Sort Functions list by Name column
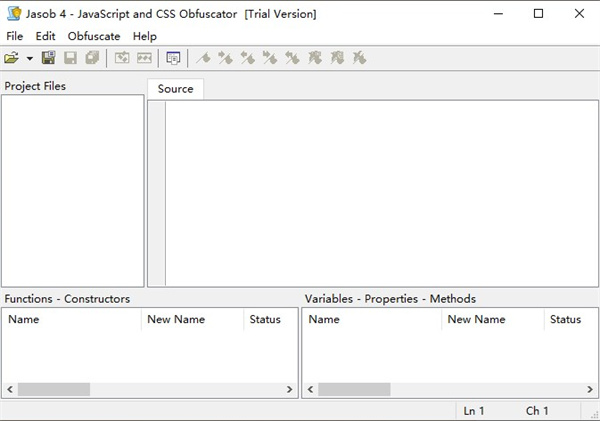 pos(72,319)
